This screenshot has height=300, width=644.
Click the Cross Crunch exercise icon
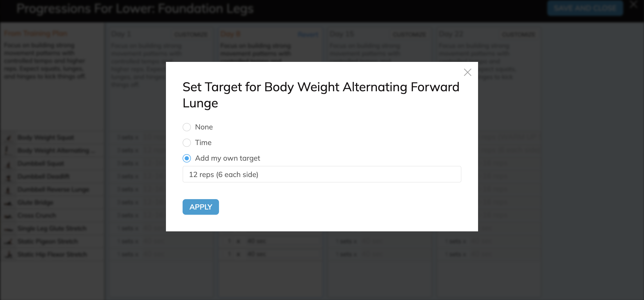coord(9,216)
